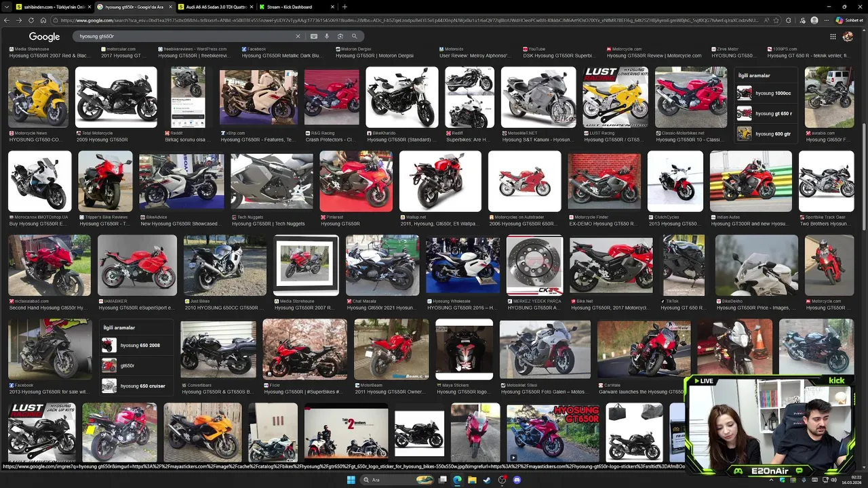Select related search hyosung gt 650 r
The image size is (868, 488).
tap(765, 113)
